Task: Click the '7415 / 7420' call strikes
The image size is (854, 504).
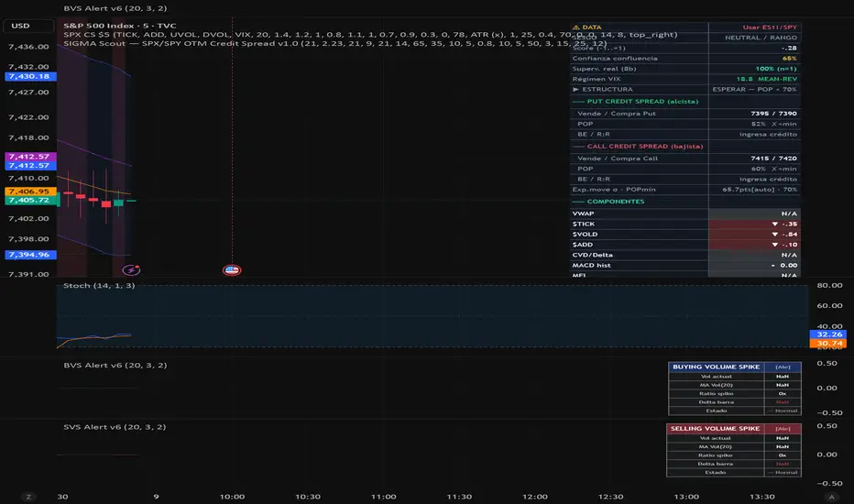Action: pos(773,158)
